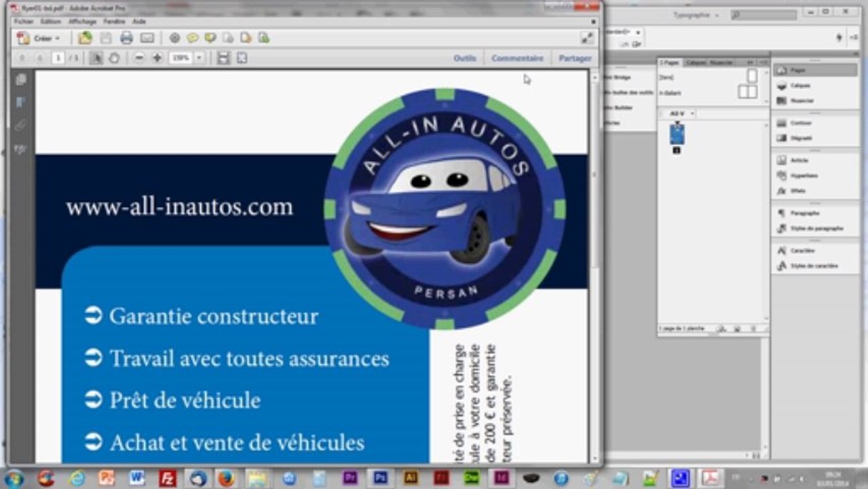Select the page 1 thumbnail in InDesign Pages panel
The width and height of the screenshot is (868, 489).
[x=677, y=134]
